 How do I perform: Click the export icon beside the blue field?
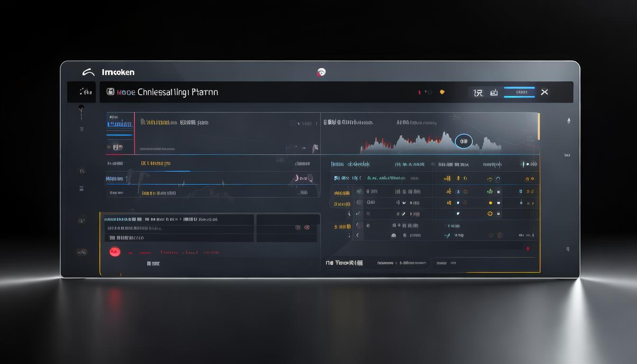pyautogui.click(x=494, y=92)
